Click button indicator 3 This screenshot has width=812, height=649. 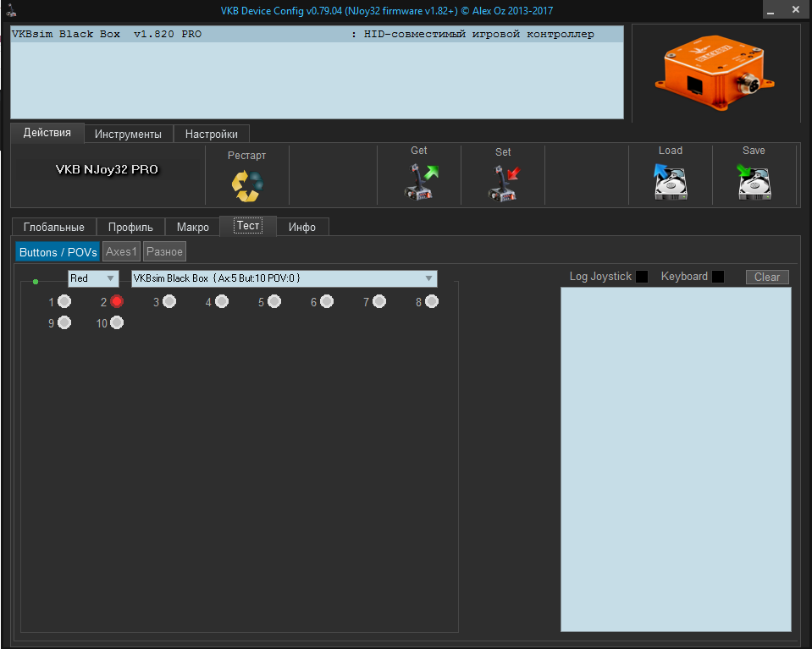click(169, 301)
